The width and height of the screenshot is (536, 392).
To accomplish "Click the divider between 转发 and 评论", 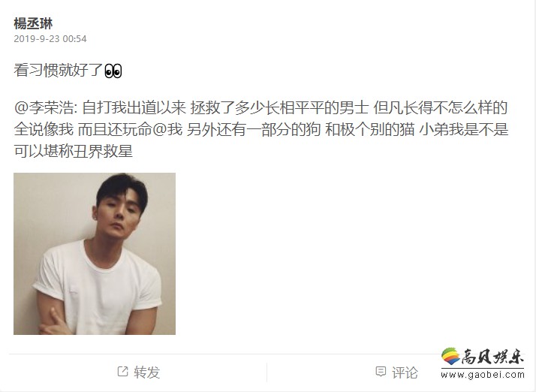I will pos(267,372).
